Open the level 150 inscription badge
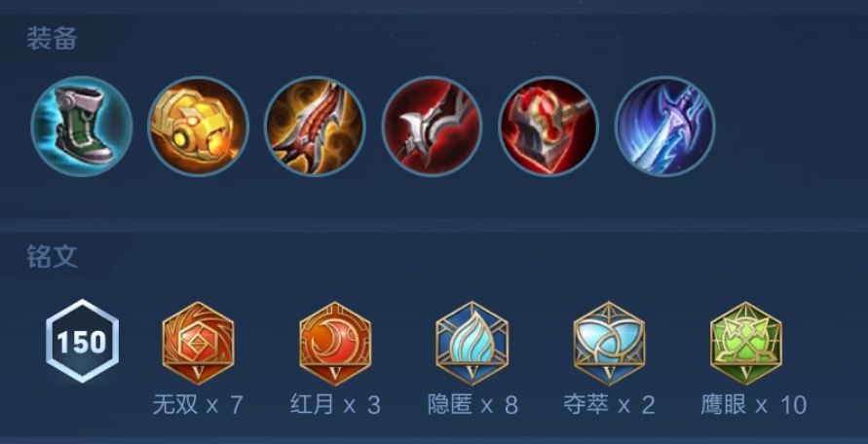The width and height of the screenshot is (868, 444). click(x=82, y=341)
